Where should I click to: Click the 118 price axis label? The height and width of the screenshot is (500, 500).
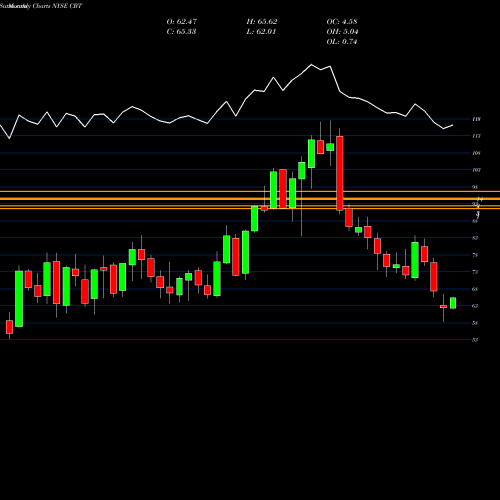point(476,119)
